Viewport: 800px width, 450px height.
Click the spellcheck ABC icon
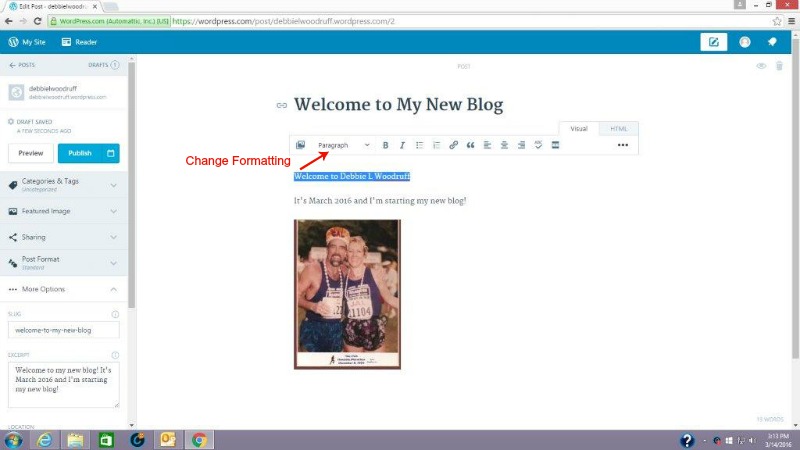tap(538, 145)
